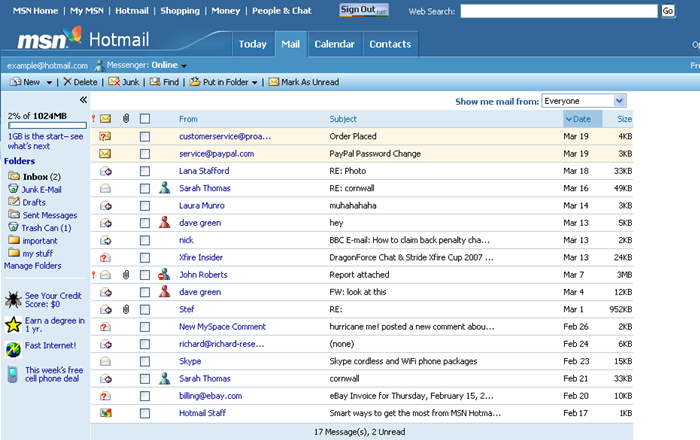This screenshot has height=440, width=700.
Task: Click the Trash Can folder icon
Action: coord(13,227)
